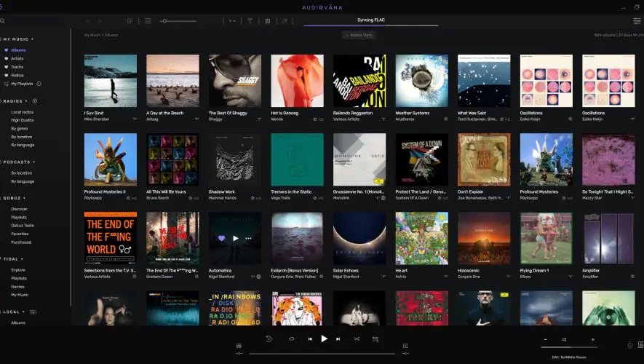Screen dimensions: 644x364
Task: Open the speaker output device icon
Action: coord(640,345)
